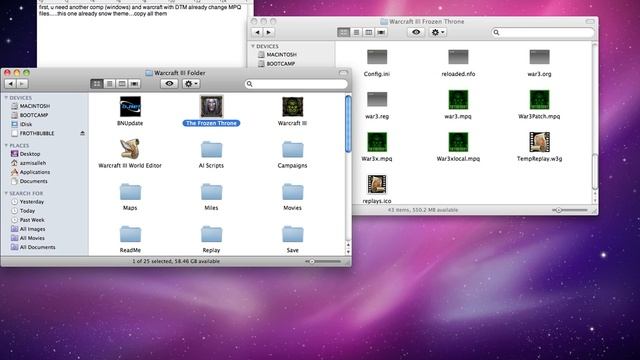Open the Miles folder
This screenshot has width=640, height=360.
pos(211,192)
